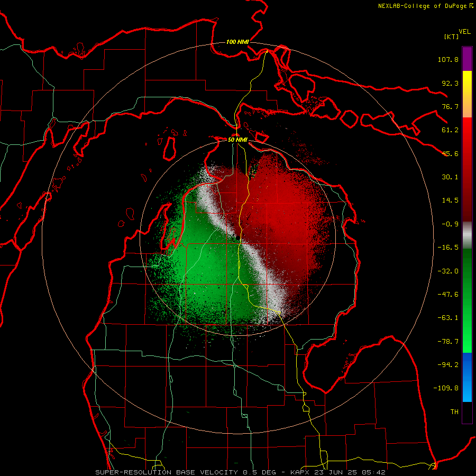Click the -94.2 velocity scale value

point(448,364)
